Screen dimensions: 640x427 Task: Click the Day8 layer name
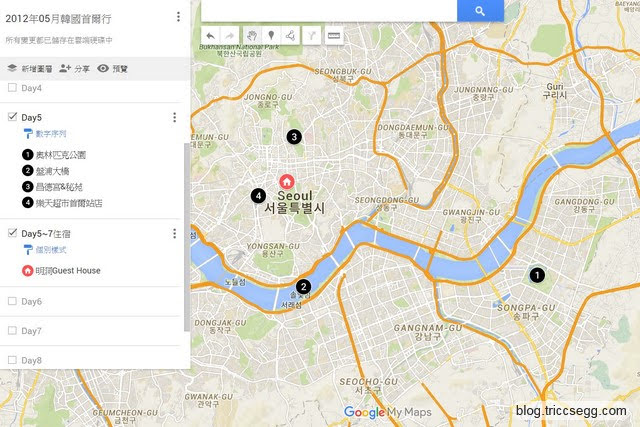tap(31, 360)
